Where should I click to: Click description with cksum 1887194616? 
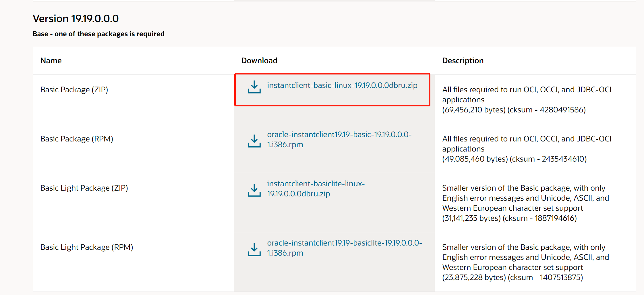[x=525, y=203]
